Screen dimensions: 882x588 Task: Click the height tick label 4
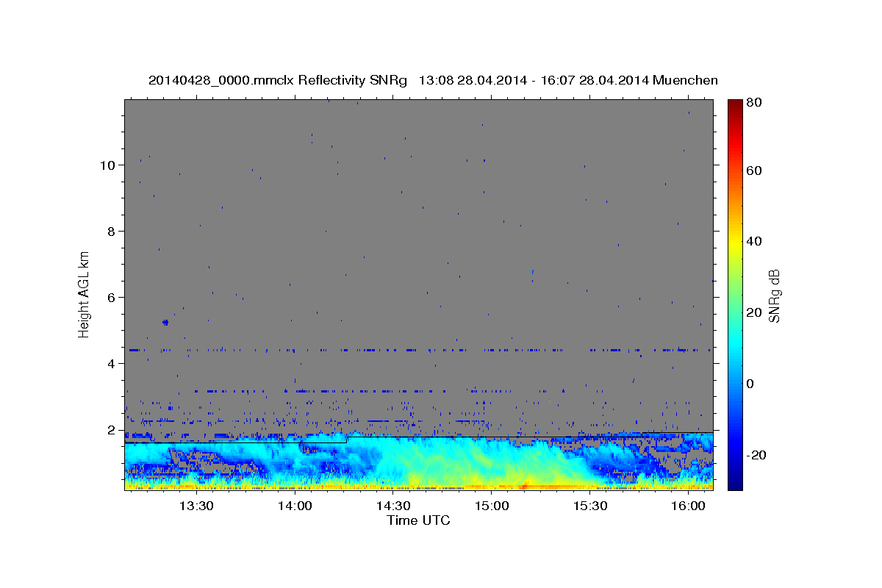pyautogui.click(x=112, y=363)
